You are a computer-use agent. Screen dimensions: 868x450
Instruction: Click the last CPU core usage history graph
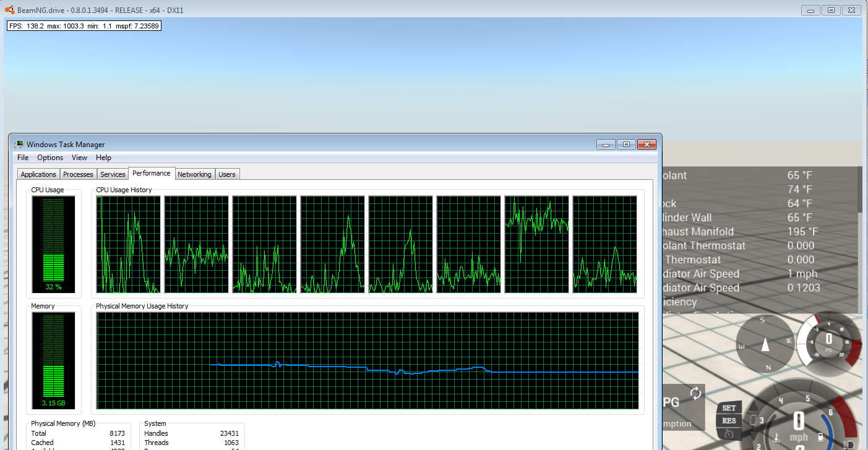(x=604, y=244)
